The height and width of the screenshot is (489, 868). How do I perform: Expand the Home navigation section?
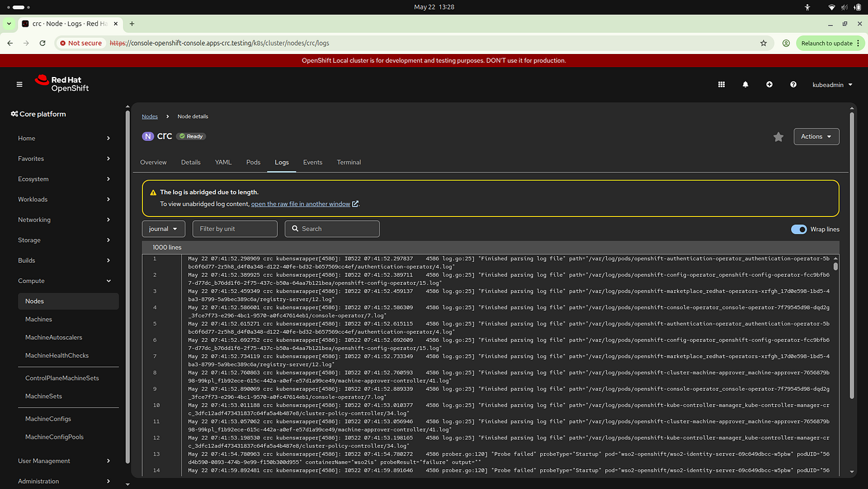pyautogui.click(x=64, y=138)
